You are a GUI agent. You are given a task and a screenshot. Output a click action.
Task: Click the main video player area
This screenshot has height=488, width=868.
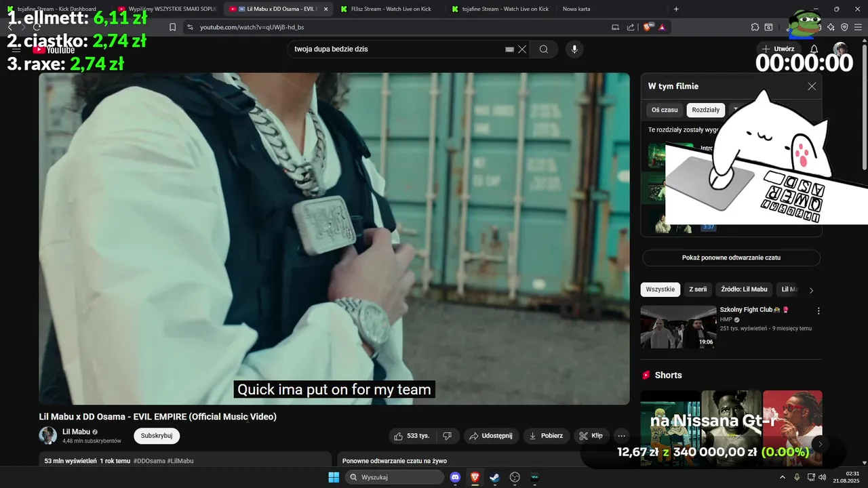click(x=334, y=239)
